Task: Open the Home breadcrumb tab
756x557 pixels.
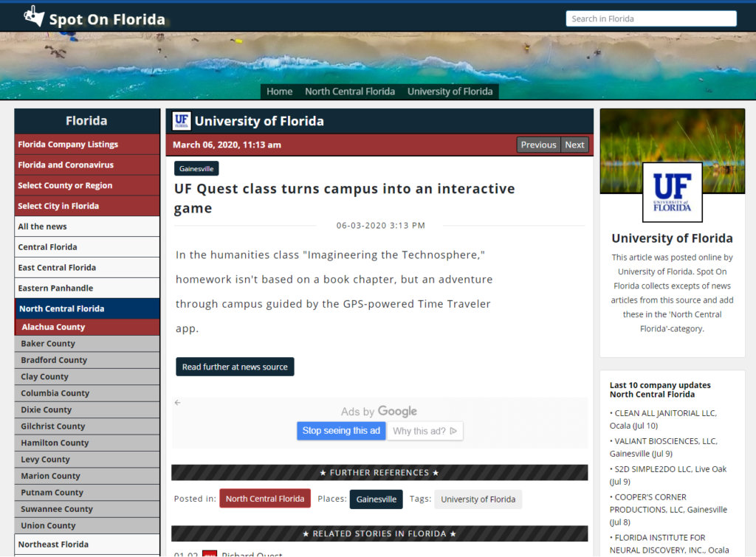Action: pos(280,91)
